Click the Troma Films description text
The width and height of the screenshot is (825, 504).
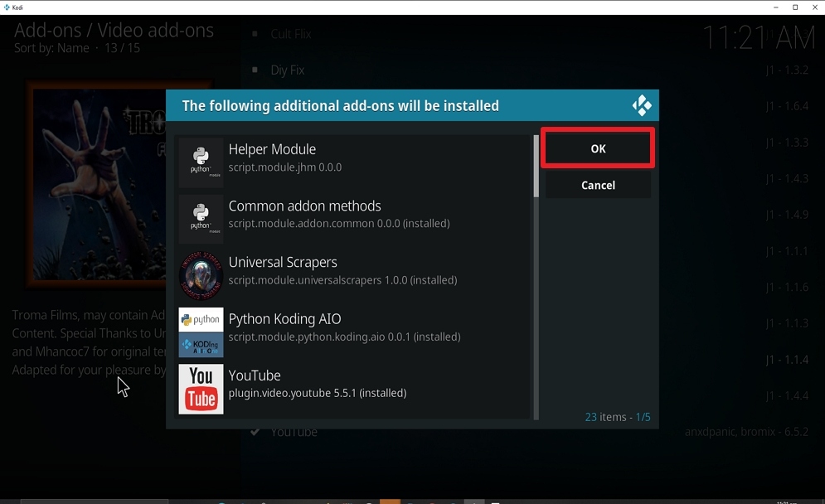[x=89, y=342]
